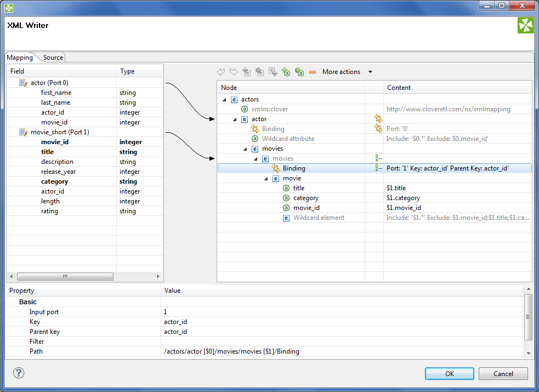Screen dimensions: 539x392
Task: Click property panel scroll down arrow
Action: pos(529,354)
